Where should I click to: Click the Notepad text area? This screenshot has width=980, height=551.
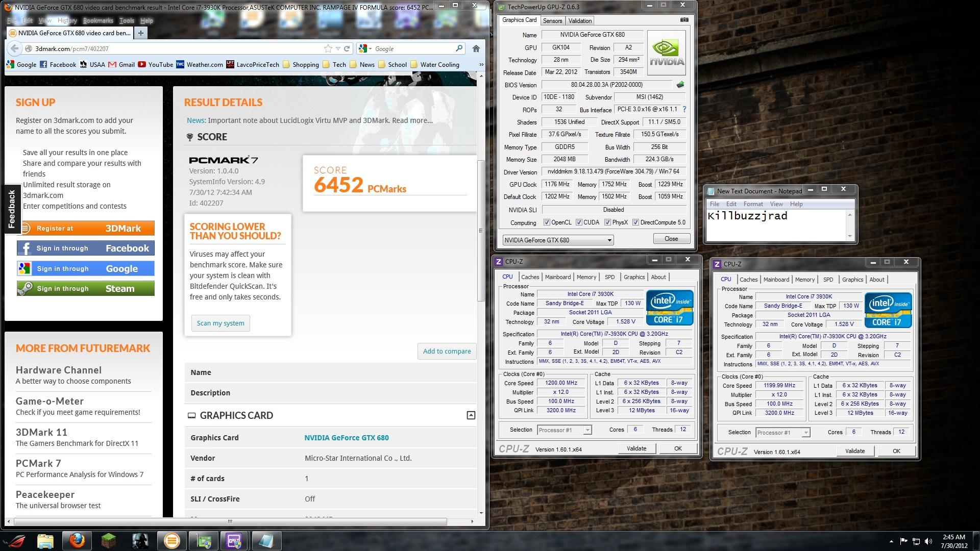776,224
